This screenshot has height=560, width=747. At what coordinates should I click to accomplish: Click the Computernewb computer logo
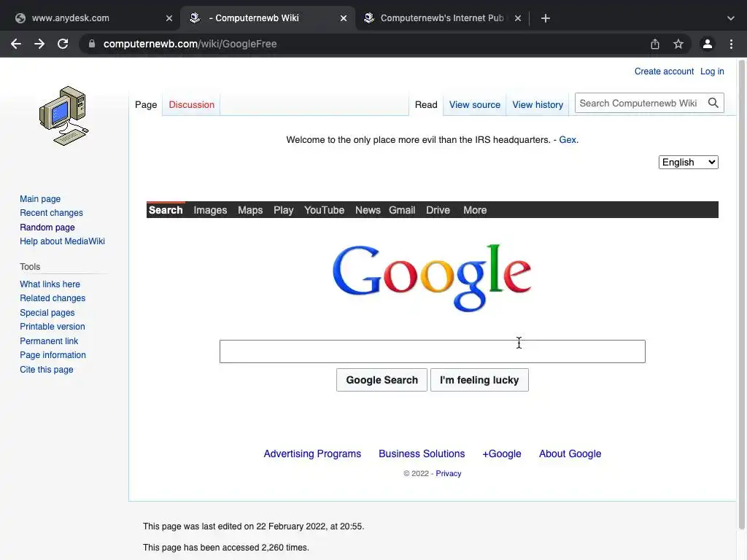[x=64, y=116]
